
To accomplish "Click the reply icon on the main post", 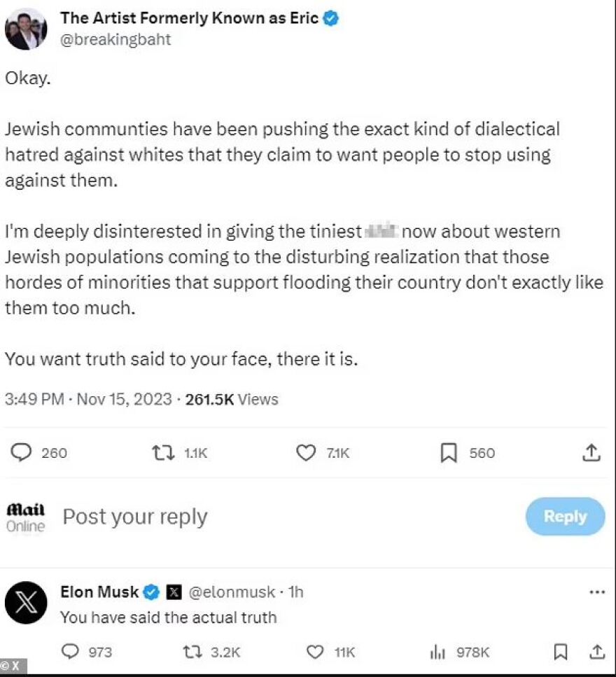I will (22, 453).
